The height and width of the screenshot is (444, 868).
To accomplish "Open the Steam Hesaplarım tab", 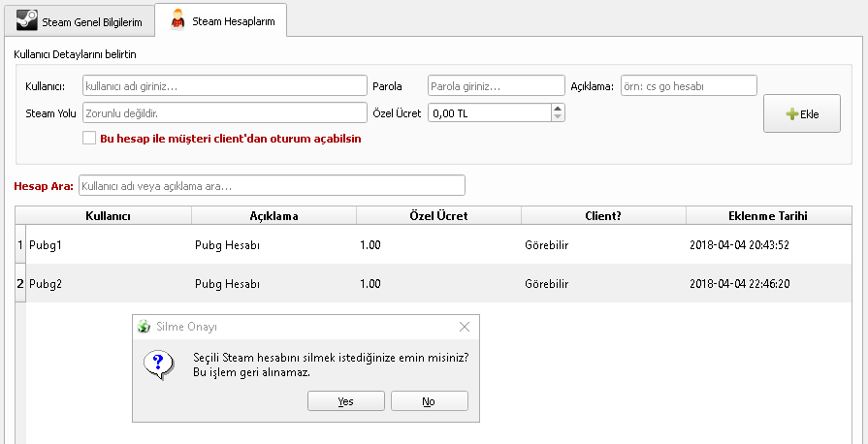I will (220, 19).
